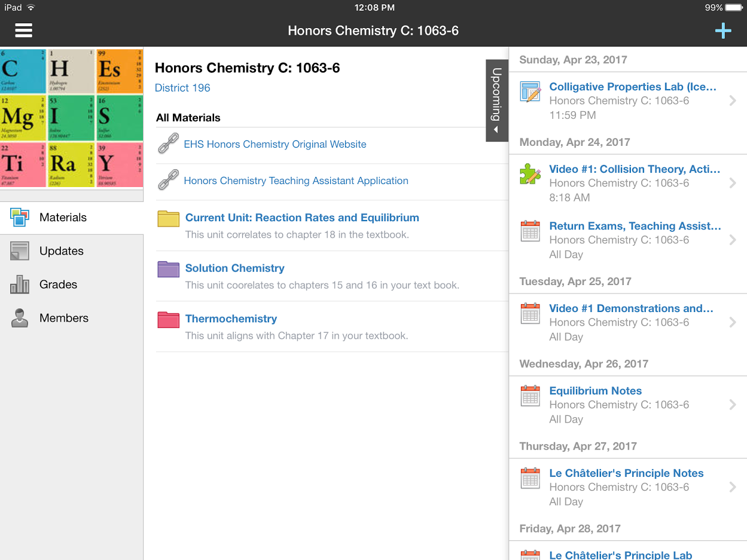This screenshot has width=747, height=560.
Task: Open the hamburger menu icon
Action: pyautogui.click(x=23, y=30)
